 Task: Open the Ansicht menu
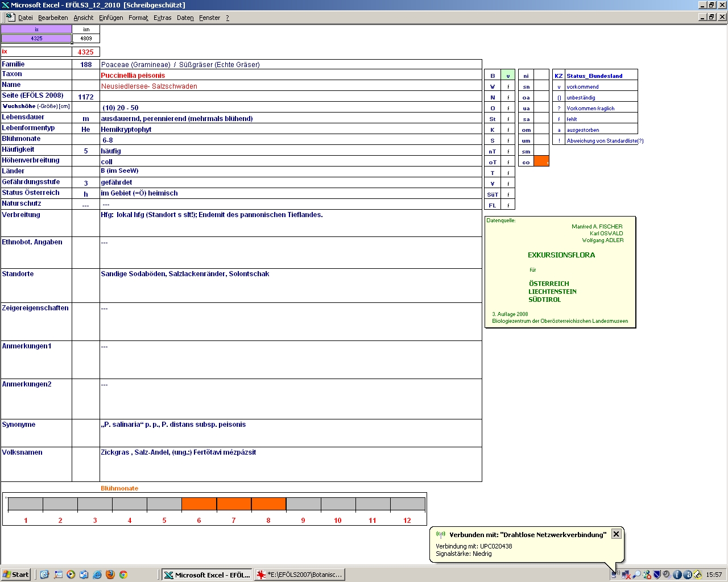pyautogui.click(x=84, y=18)
